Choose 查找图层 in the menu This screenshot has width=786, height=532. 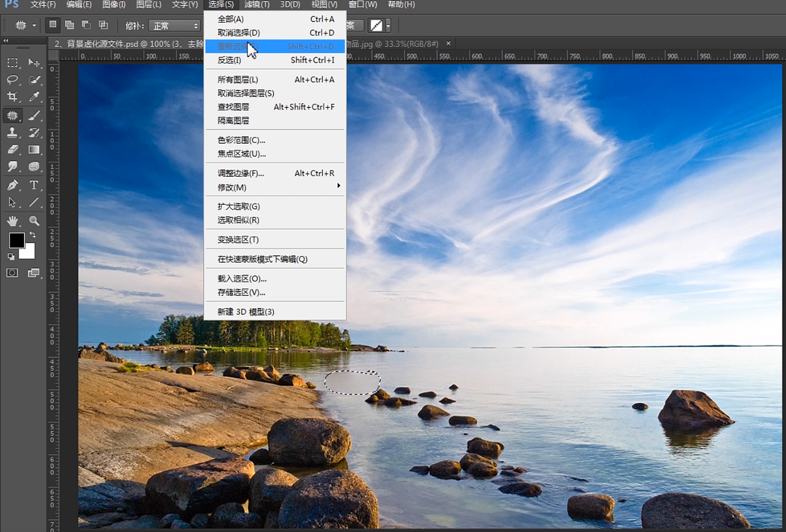pos(275,107)
